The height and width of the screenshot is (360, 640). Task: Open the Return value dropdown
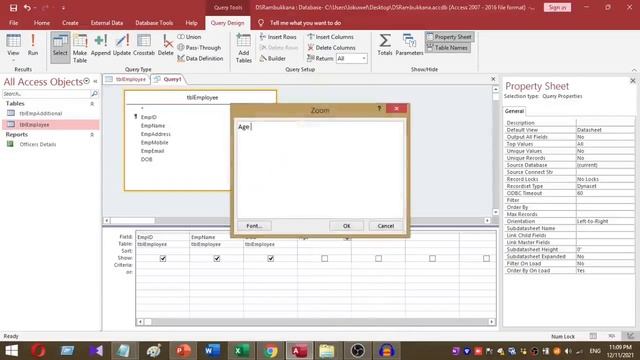tap(363, 59)
